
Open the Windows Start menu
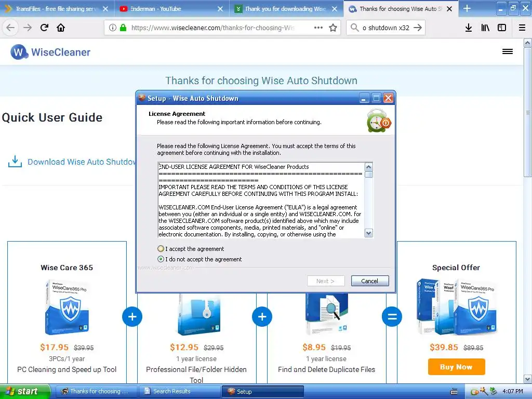pos(25,392)
